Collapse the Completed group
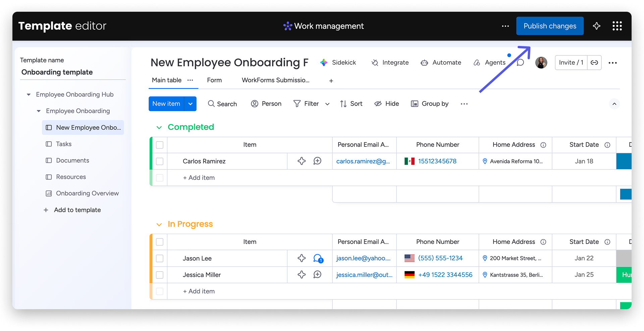The height and width of the screenshot is (331, 644). 159,127
